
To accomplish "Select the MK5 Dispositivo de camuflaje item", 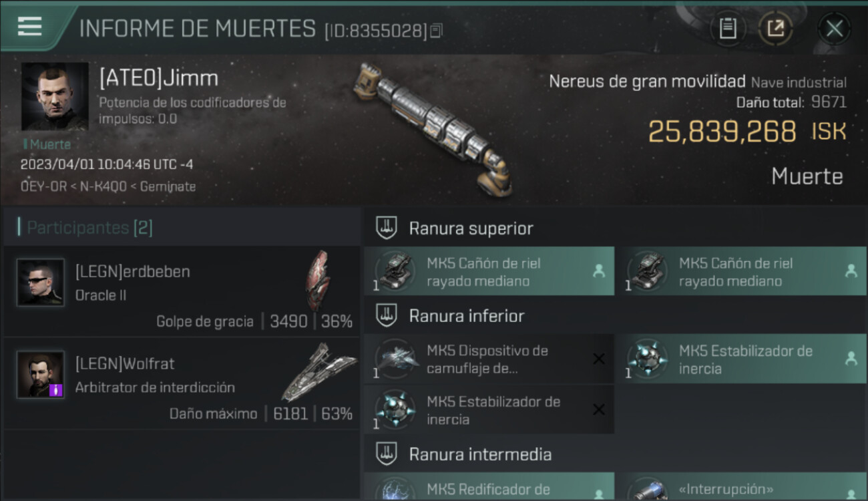I will [x=489, y=359].
